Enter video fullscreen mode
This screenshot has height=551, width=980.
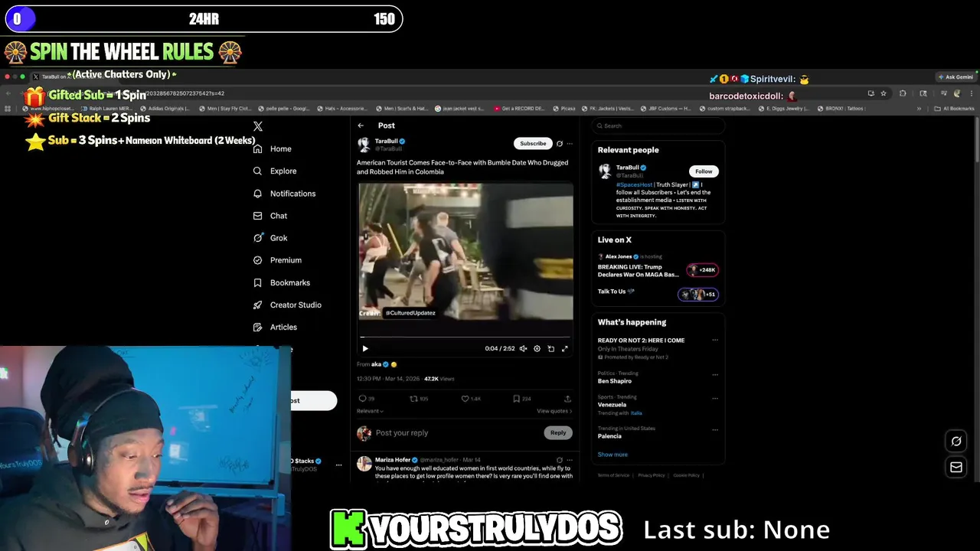click(x=565, y=348)
